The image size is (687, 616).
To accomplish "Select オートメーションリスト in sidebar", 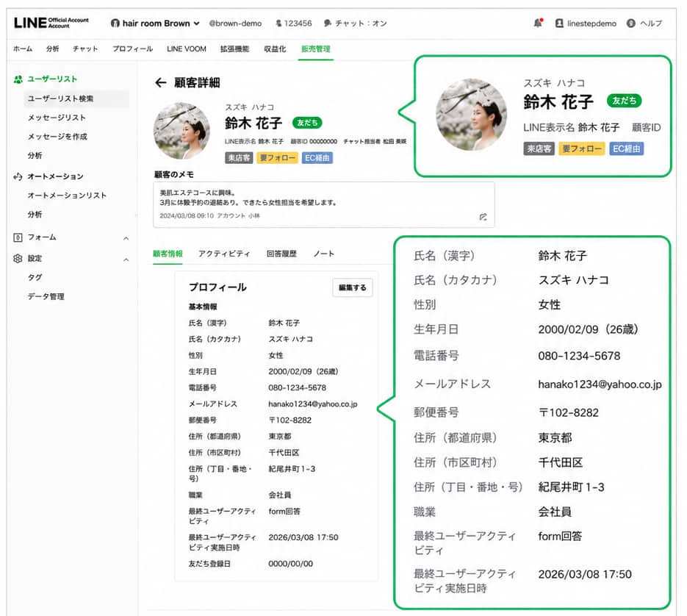I will click(x=67, y=195).
